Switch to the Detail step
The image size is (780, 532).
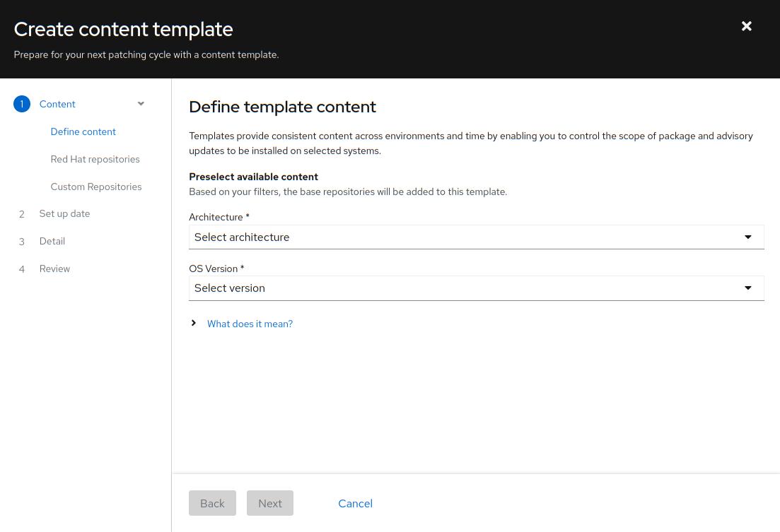[52, 241]
